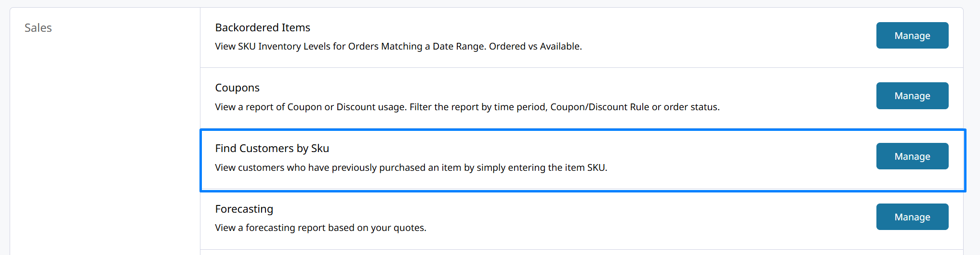Select the Find Customers by Sku title
Screen dimensions: 980x255
[272, 148]
